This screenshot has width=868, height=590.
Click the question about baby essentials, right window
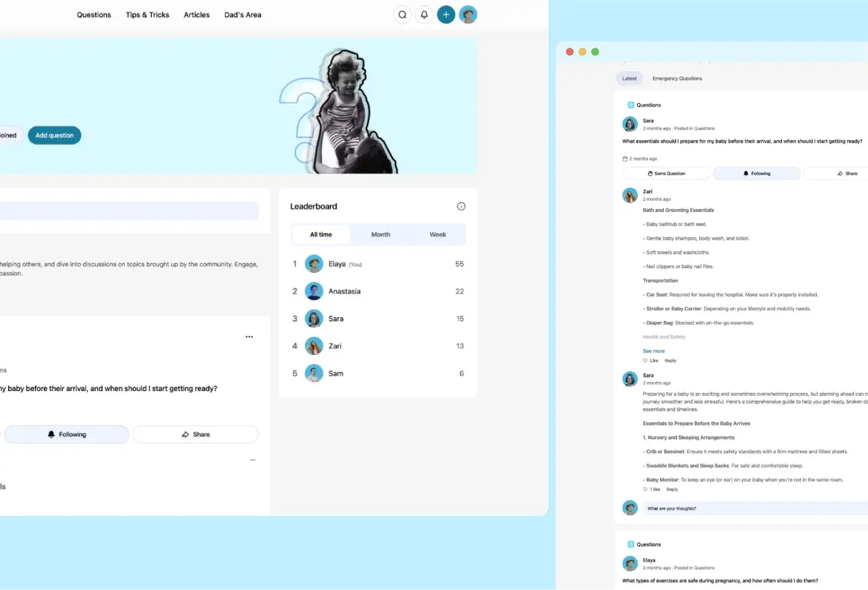point(742,141)
